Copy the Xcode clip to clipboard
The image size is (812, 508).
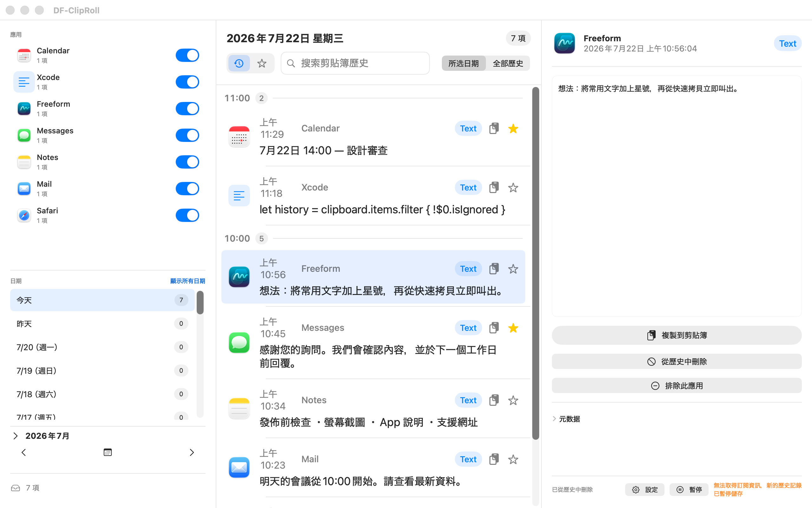point(494,187)
